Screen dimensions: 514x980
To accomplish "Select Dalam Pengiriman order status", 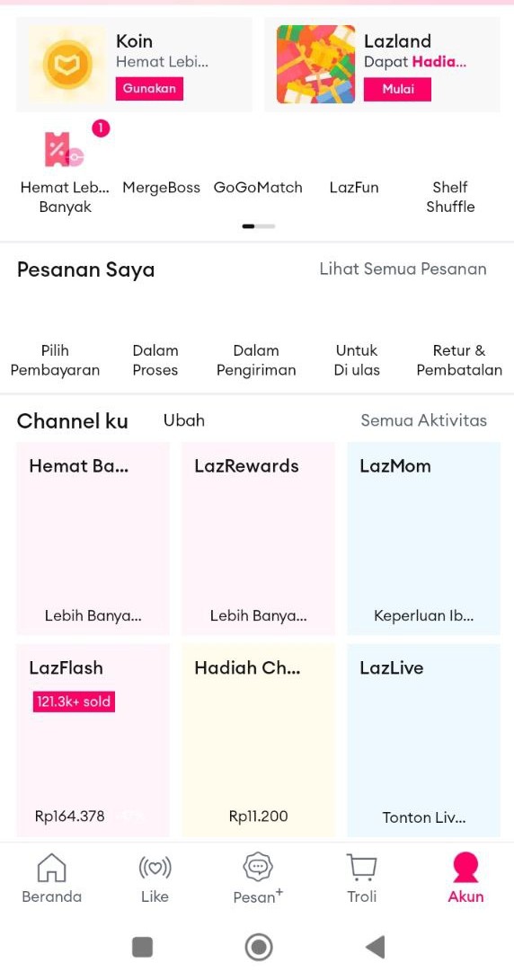I will click(256, 360).
